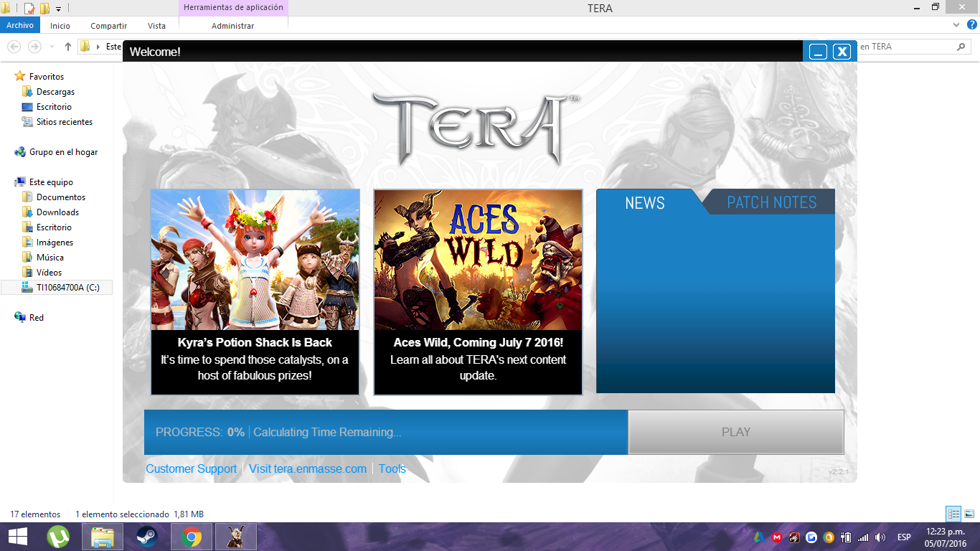Open the recent locations dropdown arrow

(x=51, y=47)
